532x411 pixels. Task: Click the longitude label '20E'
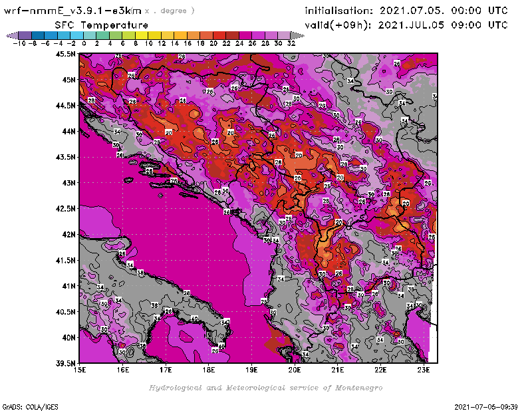[295, 370]
